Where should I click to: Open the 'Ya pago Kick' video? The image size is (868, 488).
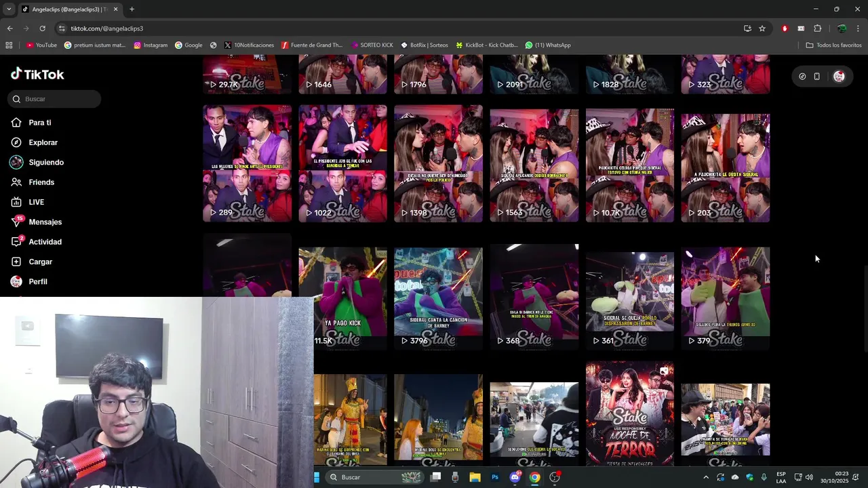pos(343,298)
